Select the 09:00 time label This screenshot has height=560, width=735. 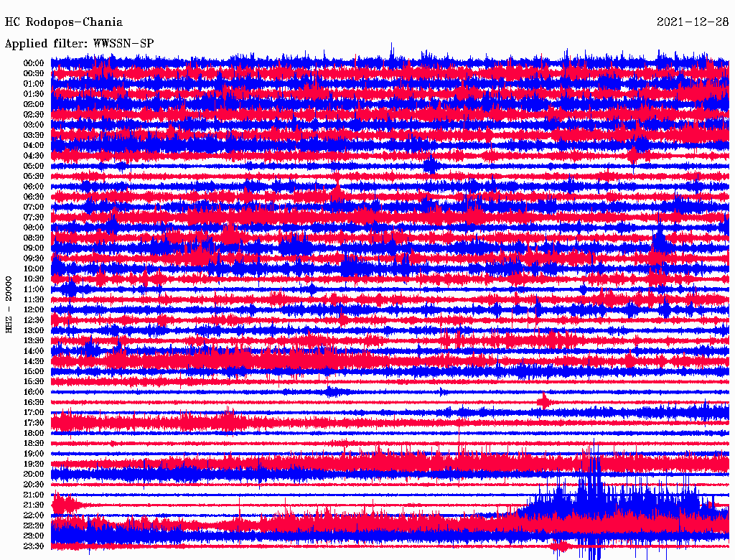pyautogui.click(x=34, y=248)
